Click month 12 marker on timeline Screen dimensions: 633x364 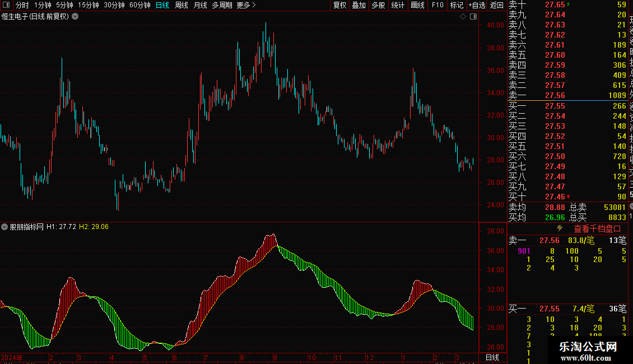tap(369, 357)
